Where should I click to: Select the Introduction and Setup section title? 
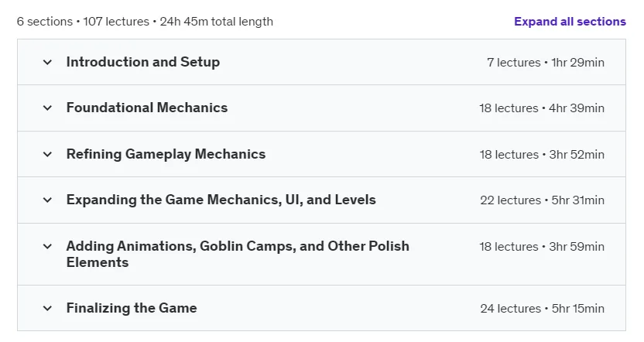click(x=143, y=62)
